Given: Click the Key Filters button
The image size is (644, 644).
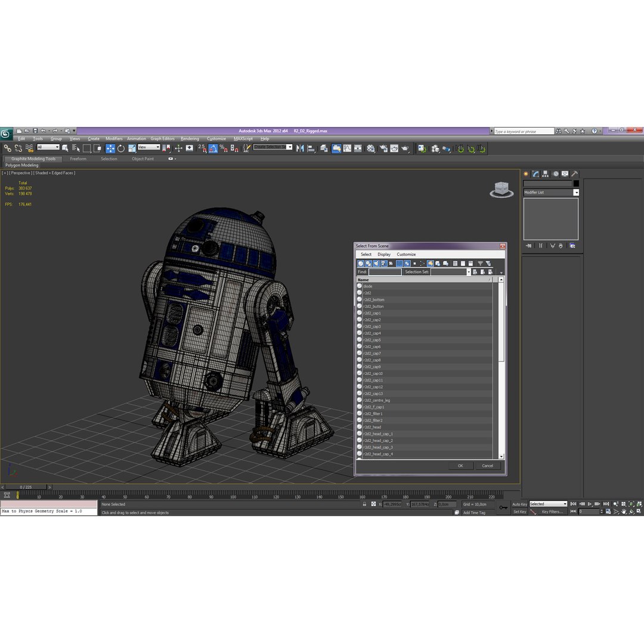Looking at the screenshot, I should point(552,512).
